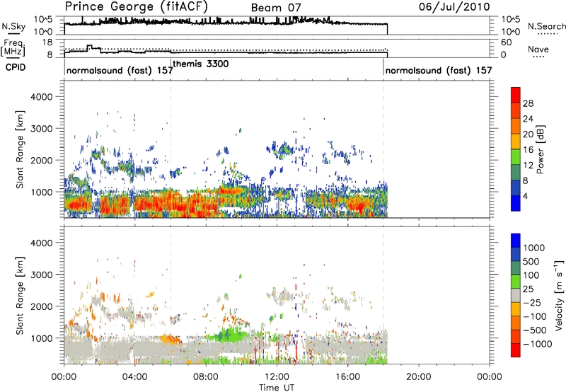
Task: Click the 'CPID' row label
Action: [16, 67]
